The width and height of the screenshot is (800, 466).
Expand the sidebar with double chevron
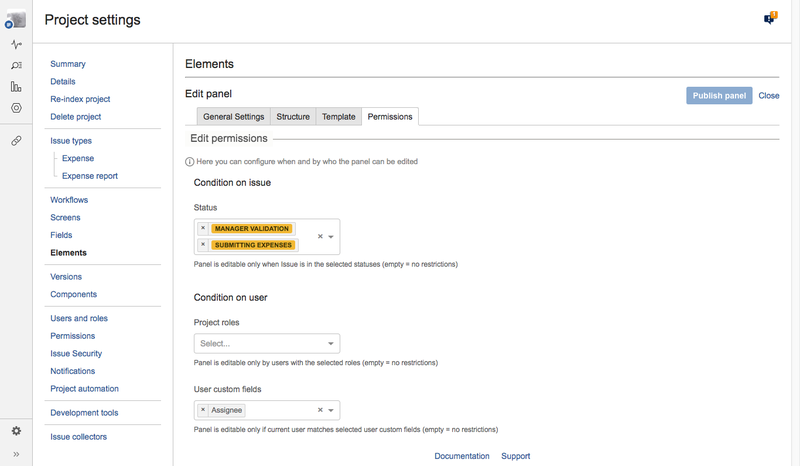tap(16, 454)
